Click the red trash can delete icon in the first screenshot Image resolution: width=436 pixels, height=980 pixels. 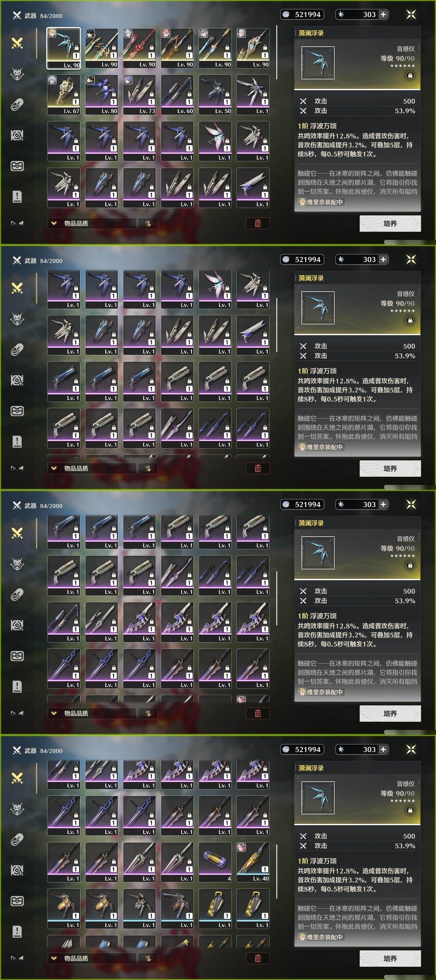click(x=258, y=223)
